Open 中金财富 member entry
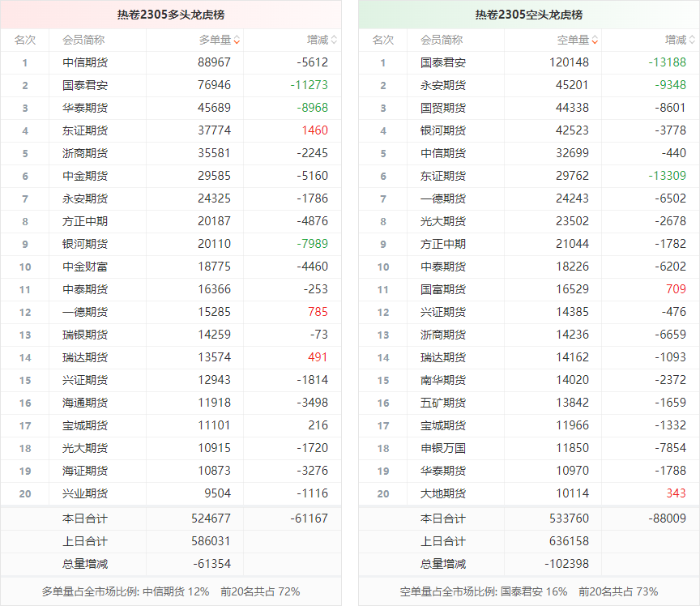 click(85, 267)
